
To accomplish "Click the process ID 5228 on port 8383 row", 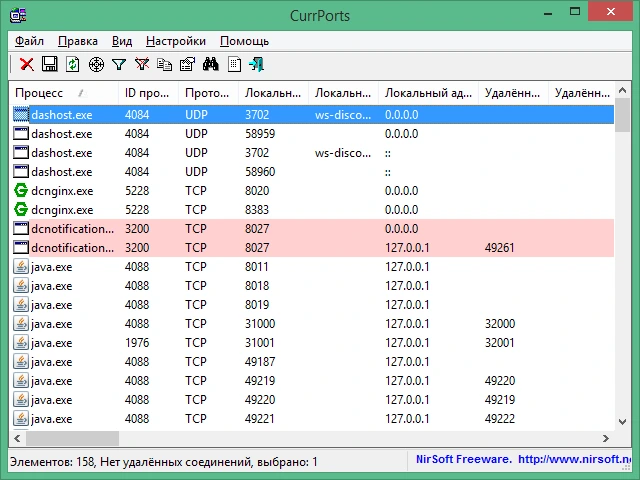I will (x=137, y=209).
